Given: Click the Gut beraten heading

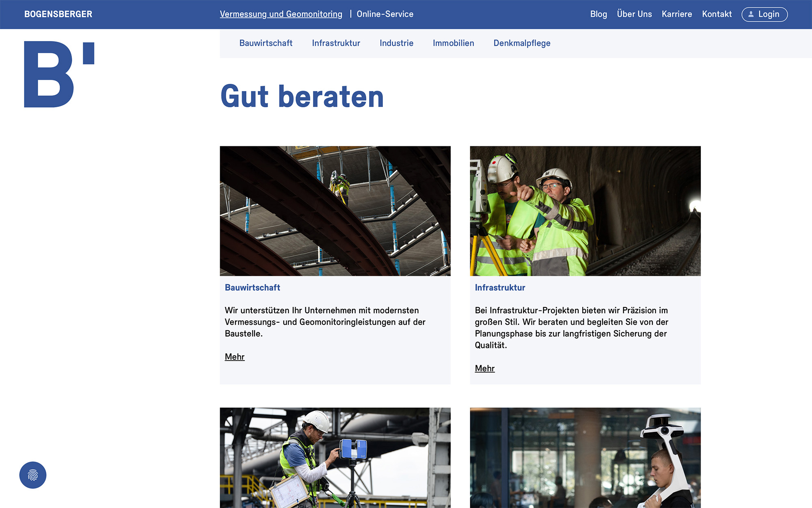Looking at the screenshot, I should 302,97.
